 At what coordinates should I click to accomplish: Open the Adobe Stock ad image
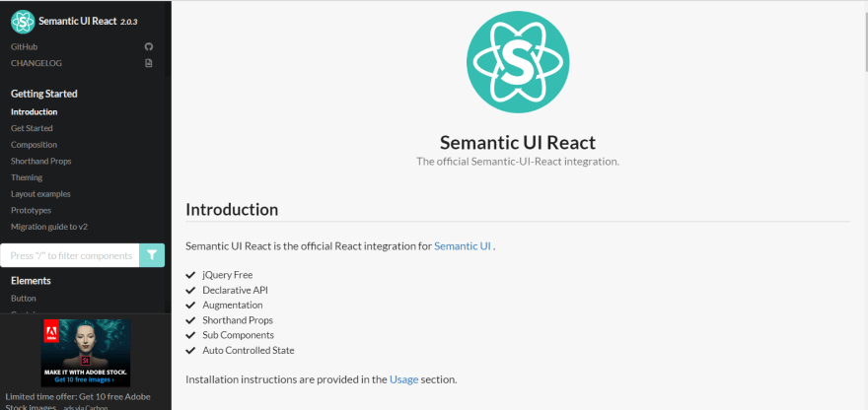coord(86,353)
